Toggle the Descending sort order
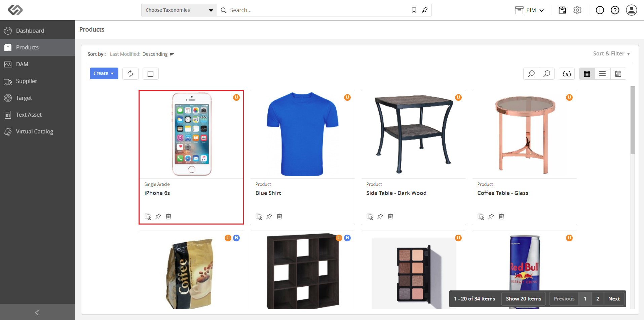The width and height of the screenshot is (644, 320). 158,54
